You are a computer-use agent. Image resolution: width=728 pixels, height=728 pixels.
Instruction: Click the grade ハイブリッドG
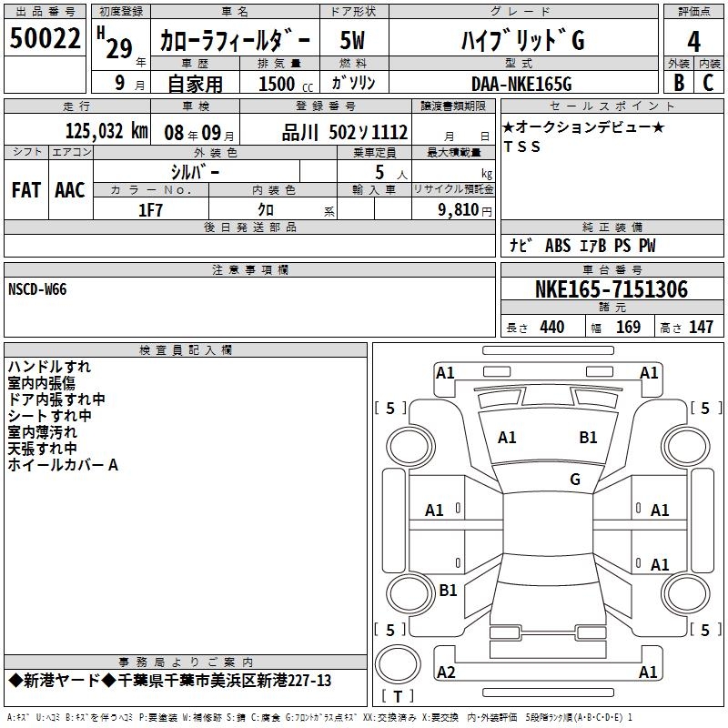point(522,40)
